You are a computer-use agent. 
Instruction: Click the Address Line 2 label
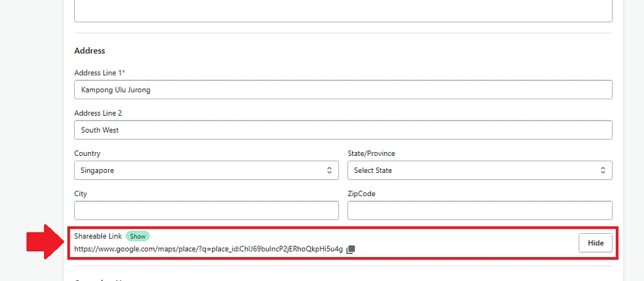(97, 113)
